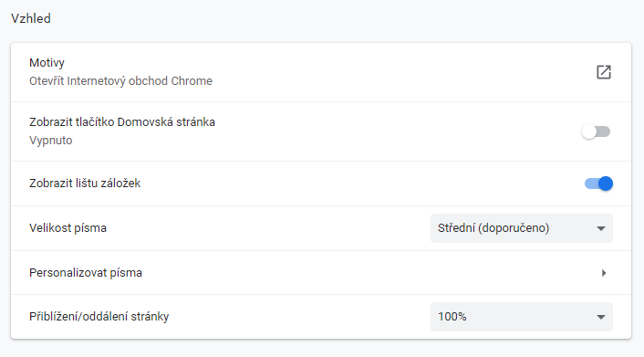
Task: Click Otevřít Internetový obchod Chrome text
Action: 120,81
